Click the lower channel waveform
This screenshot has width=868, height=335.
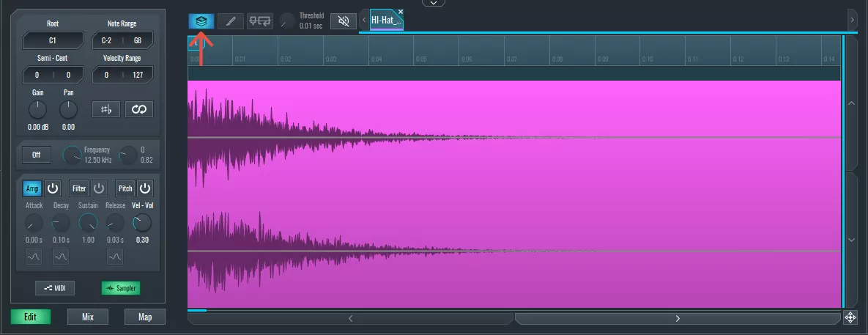point(513,251)
